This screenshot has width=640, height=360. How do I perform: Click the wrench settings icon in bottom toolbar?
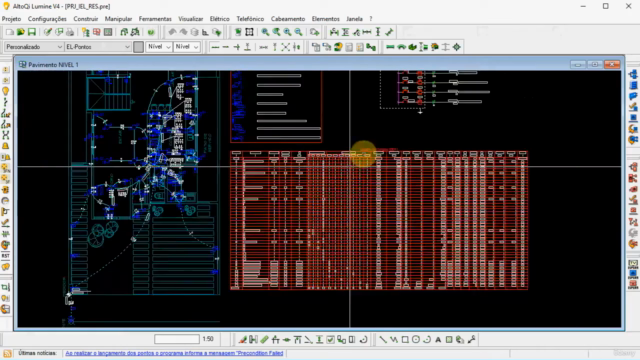[x=471, y=340]
